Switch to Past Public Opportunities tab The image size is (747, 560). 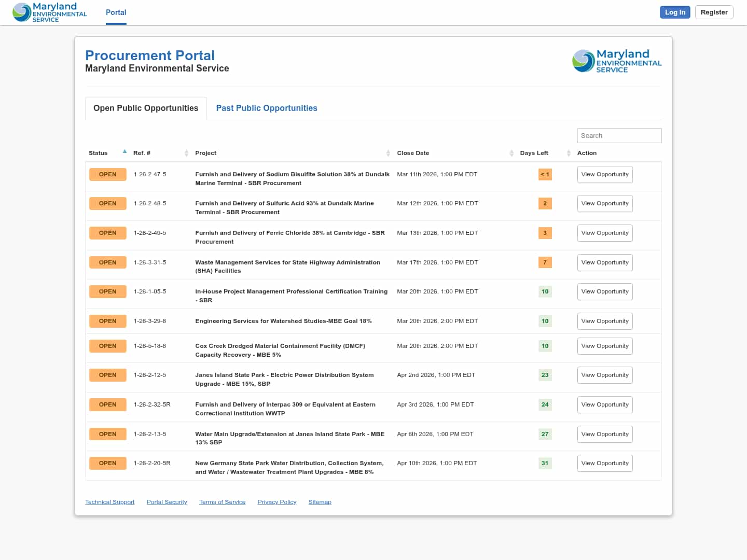pyautogui.click(x=266, y=108)
